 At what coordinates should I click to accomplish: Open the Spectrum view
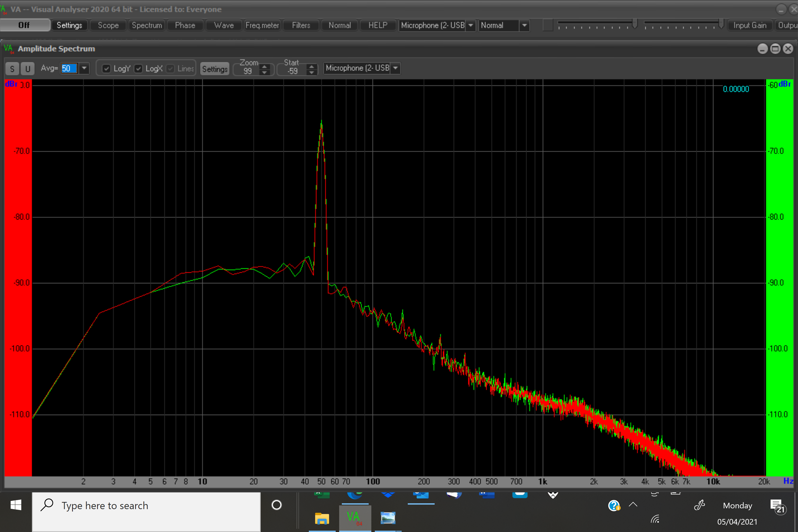pyautogui.click(x=147, y=26)
